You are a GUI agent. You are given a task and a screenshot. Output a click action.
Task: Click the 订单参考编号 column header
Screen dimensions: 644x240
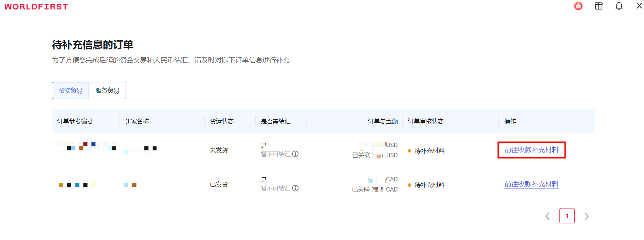[x=75, y=121]
